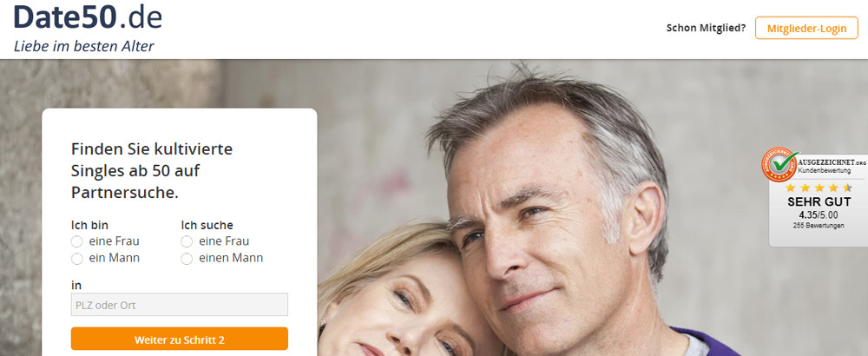Click the 'eine Frau' label under Ich bin
The width and height of the screenshot is (868, 356).
(x=114, y=241)
